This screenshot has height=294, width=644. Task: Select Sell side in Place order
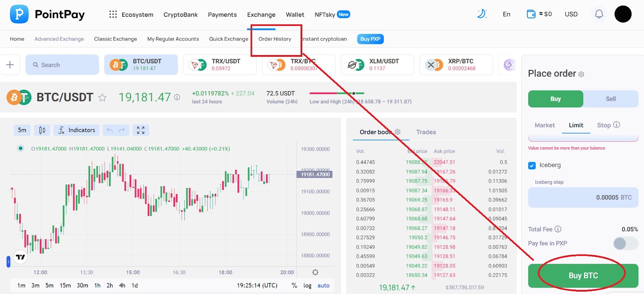[x=611, y=99]
